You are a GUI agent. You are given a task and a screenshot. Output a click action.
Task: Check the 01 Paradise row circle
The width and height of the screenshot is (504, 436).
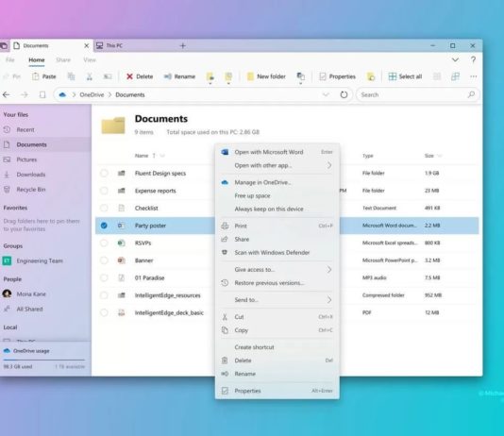pos(104,277)
